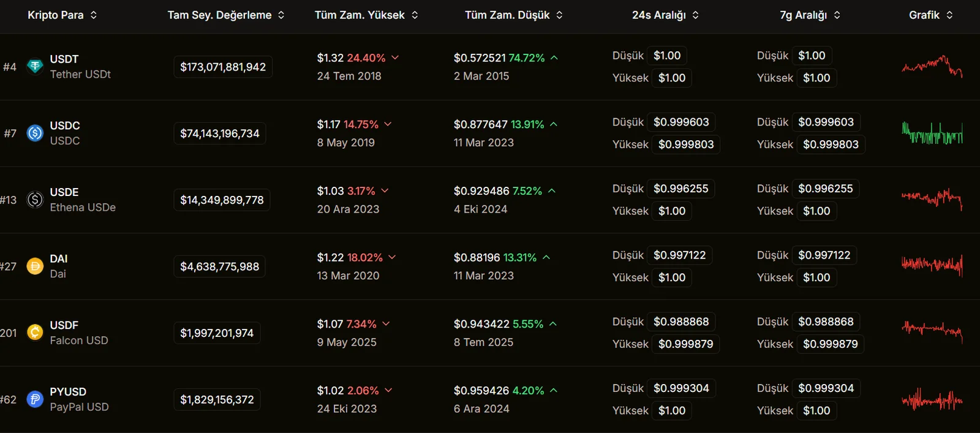
Task: Click USDF valuation $1,997,201,974 box
Action: [x=217, y=333]
